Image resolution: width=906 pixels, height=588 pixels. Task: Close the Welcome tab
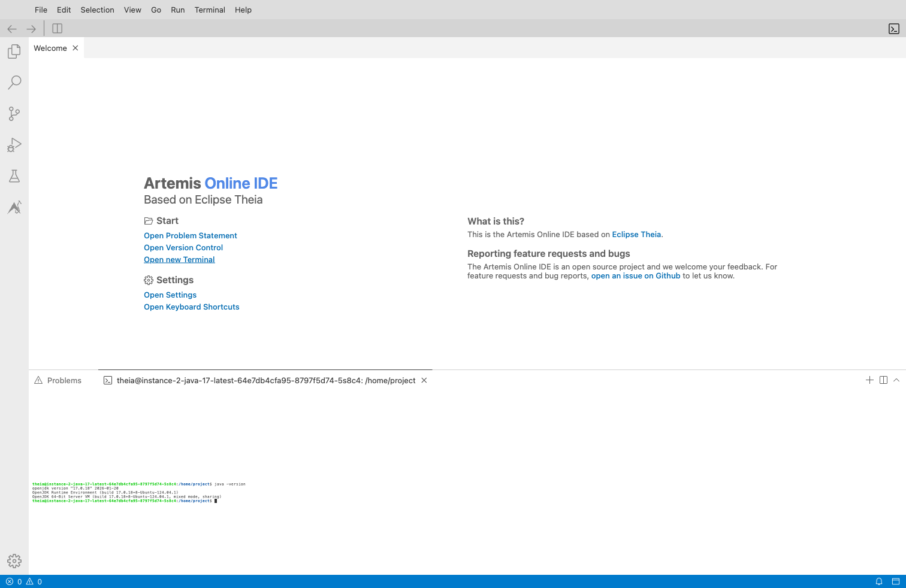(75, 48)
